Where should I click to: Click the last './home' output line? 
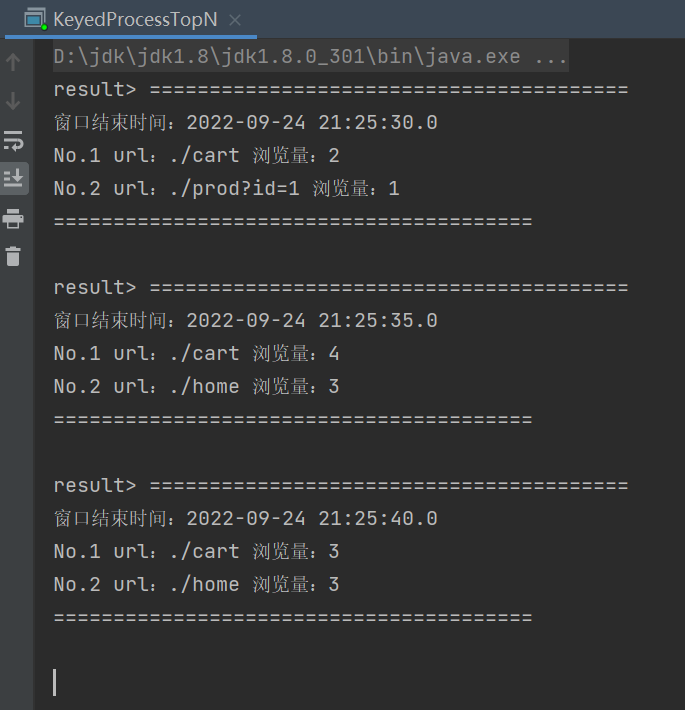[196, 584]
